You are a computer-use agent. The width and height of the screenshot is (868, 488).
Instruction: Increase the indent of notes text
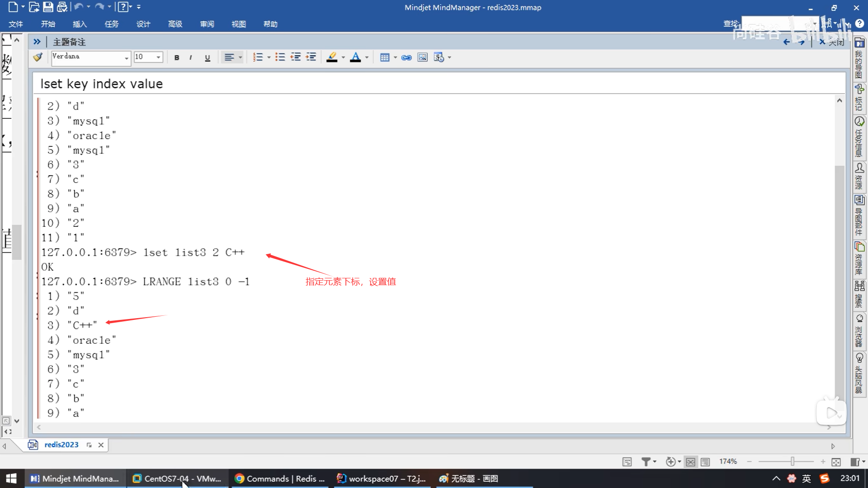(311, 57)
